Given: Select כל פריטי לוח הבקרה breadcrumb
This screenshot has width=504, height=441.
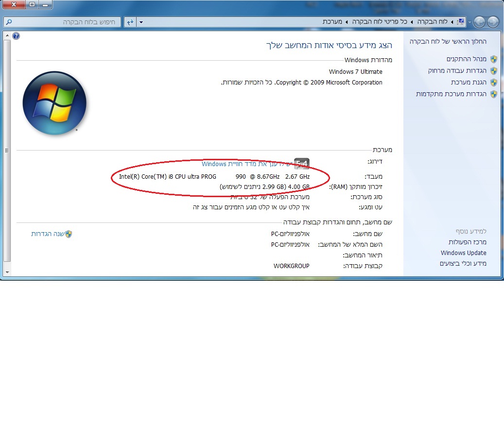Looking at the screenshot, I should pyautogui.click(x=380, y=21).
